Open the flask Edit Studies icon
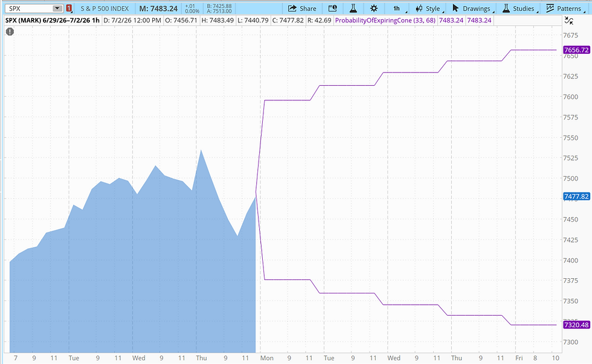Image resolution: width=592 pixels, height=364 pixels. 353,8
